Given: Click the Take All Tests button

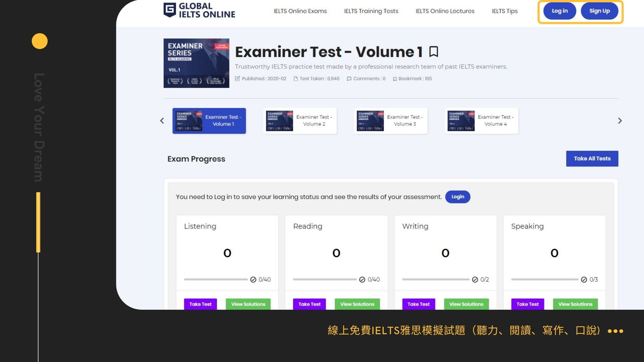Looking at the screenshot, I should point(592,159).
